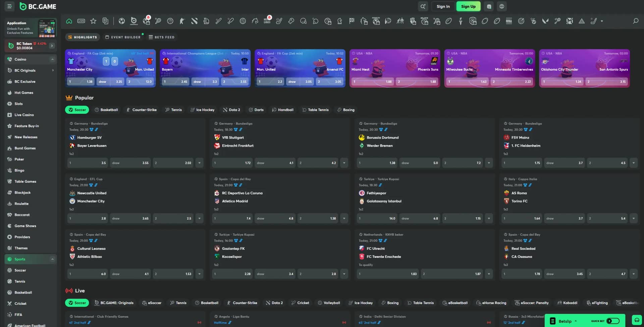The image size is (644, 327).
Task: Click the Sign In button
Action: (443, 6)
